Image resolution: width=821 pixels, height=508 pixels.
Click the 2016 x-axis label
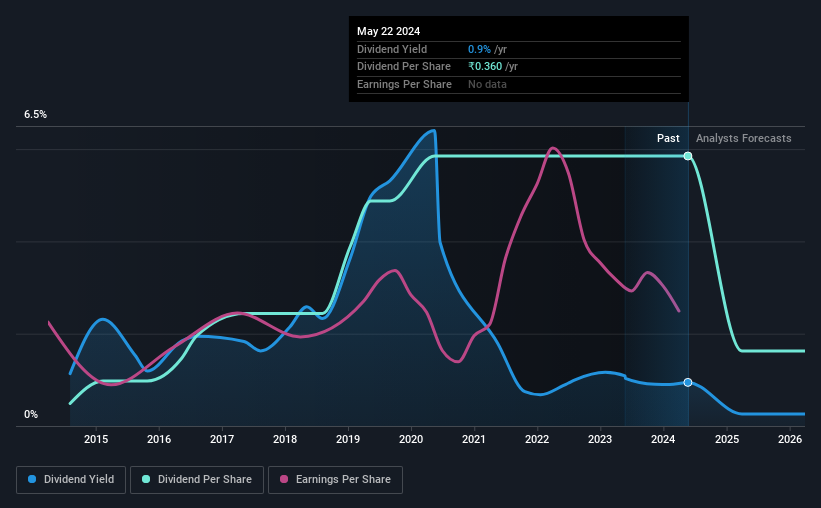[159, 439]
